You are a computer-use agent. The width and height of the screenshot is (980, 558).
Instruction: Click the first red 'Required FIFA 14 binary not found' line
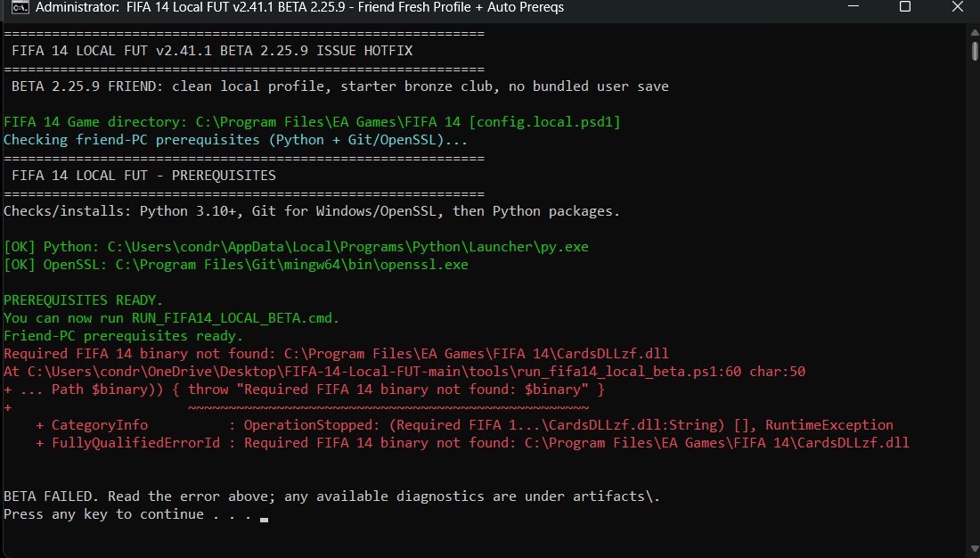pyautogui.click(x=336, y=354)
